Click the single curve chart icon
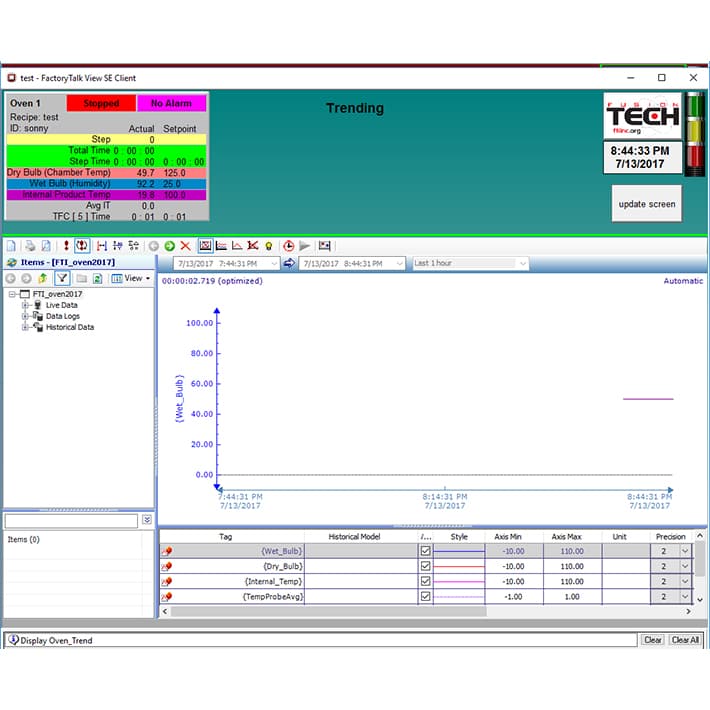 pyautogui.click(x=237, y=246)
